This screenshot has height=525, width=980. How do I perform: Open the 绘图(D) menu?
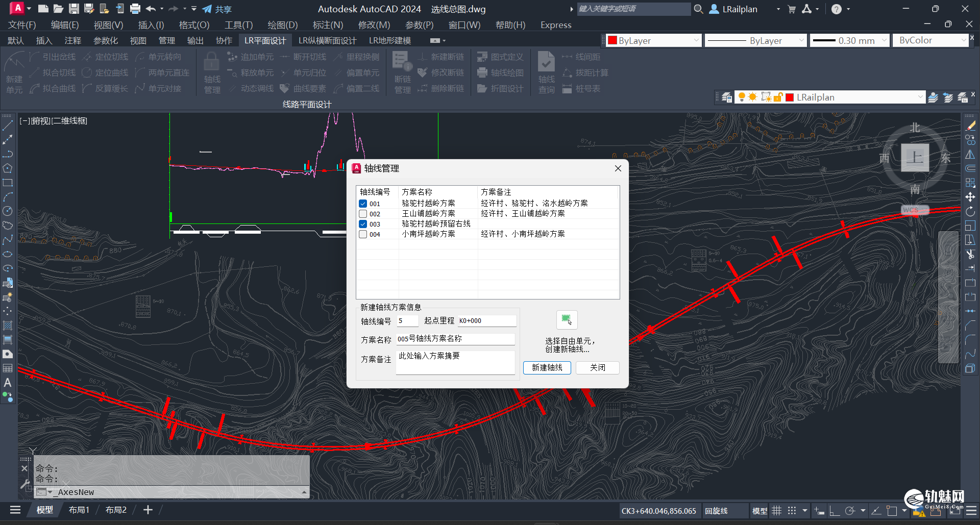pos(282,24)
